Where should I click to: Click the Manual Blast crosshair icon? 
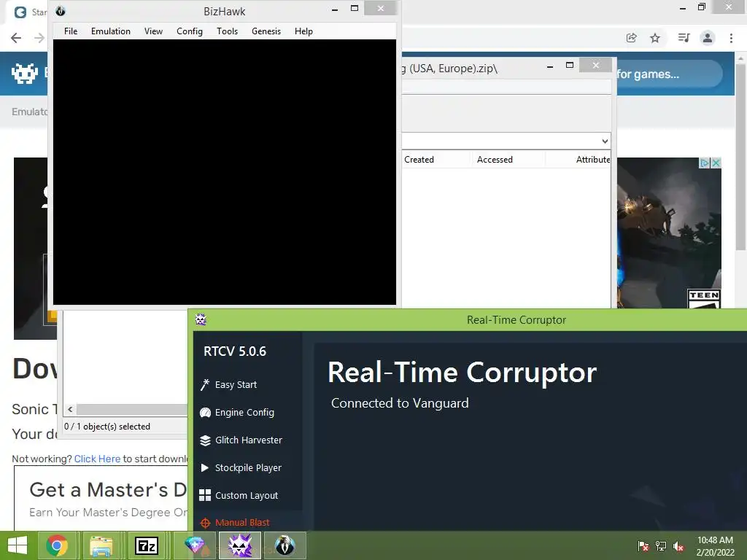click(x=205, y=523)
